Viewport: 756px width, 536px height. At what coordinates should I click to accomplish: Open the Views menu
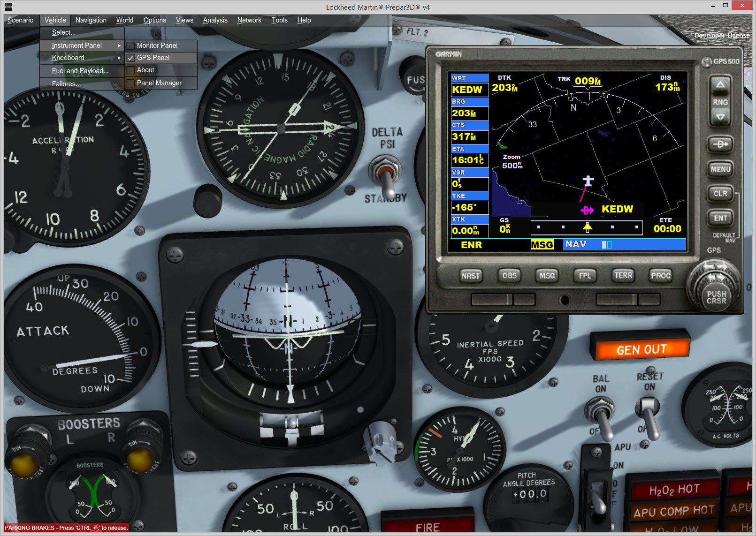[184, 20]
